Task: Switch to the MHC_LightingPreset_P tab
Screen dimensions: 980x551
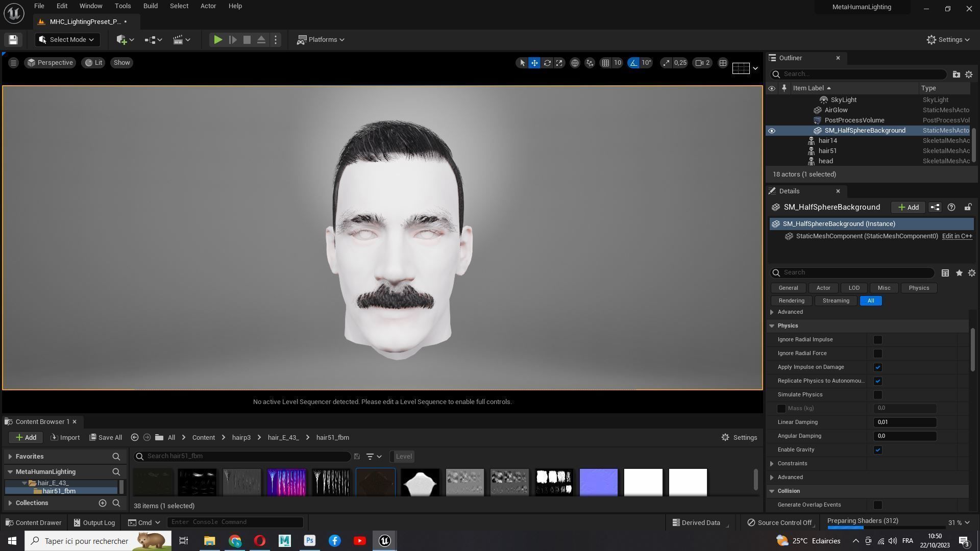Action: 86,22
